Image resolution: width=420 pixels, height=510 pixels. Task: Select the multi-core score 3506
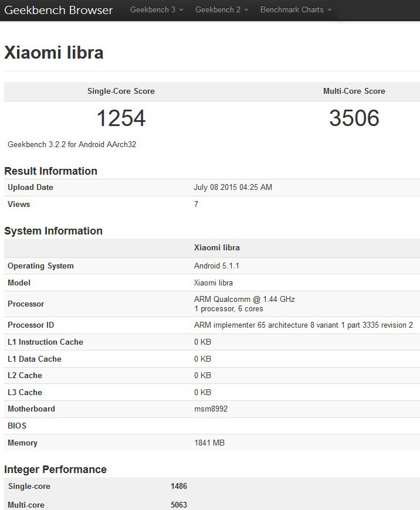click(354, 118)
